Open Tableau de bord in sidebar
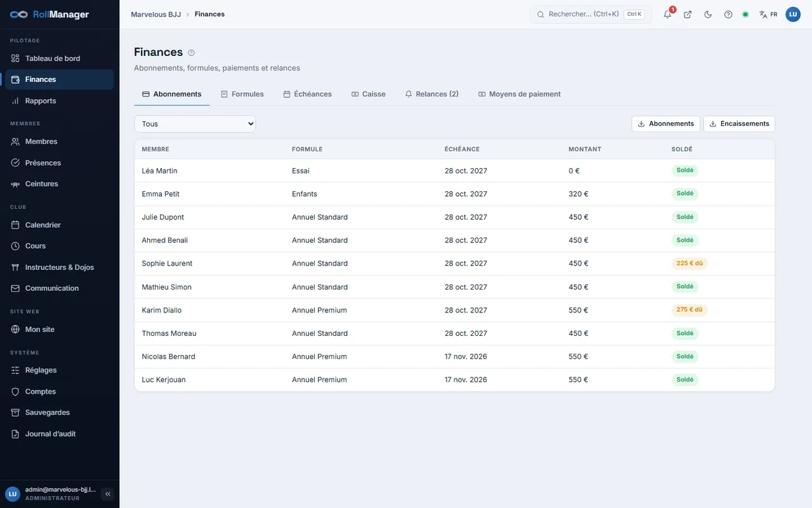This screenshot has height=508, width=812. [x=60, y=58]
